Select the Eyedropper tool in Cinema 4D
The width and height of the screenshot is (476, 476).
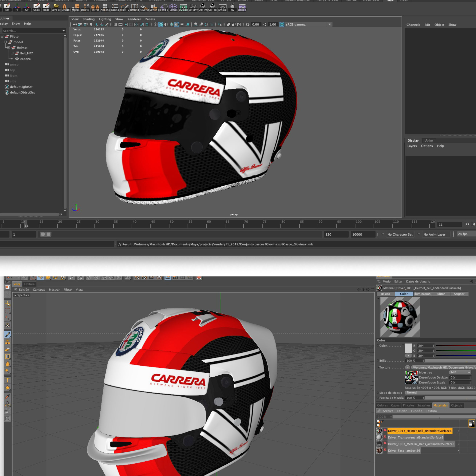tap(8, 396)
